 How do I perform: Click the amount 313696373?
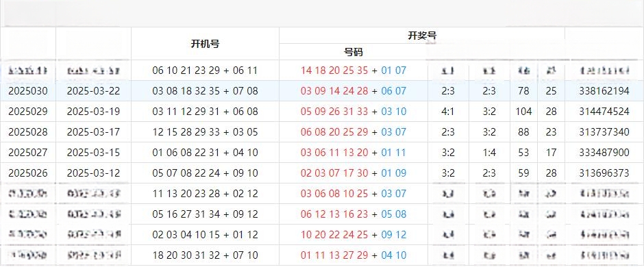604,173
